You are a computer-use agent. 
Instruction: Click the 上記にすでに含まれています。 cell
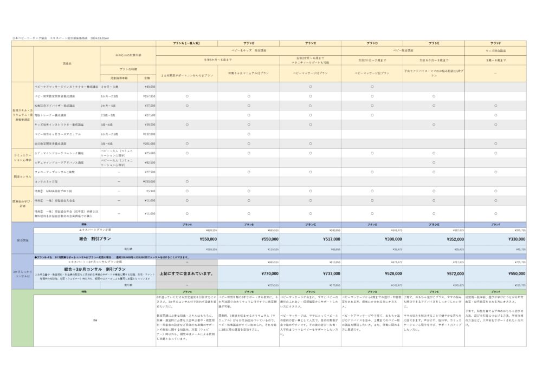pos(186,273)
